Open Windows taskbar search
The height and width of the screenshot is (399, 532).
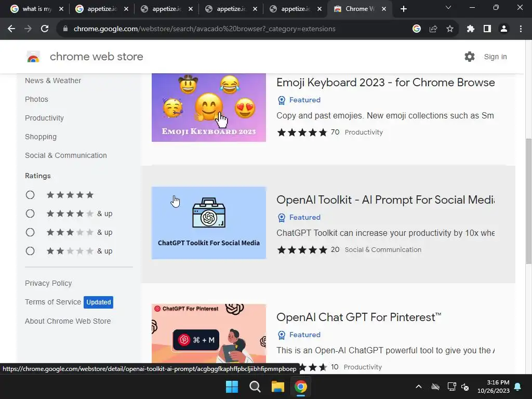pos(255,387)
